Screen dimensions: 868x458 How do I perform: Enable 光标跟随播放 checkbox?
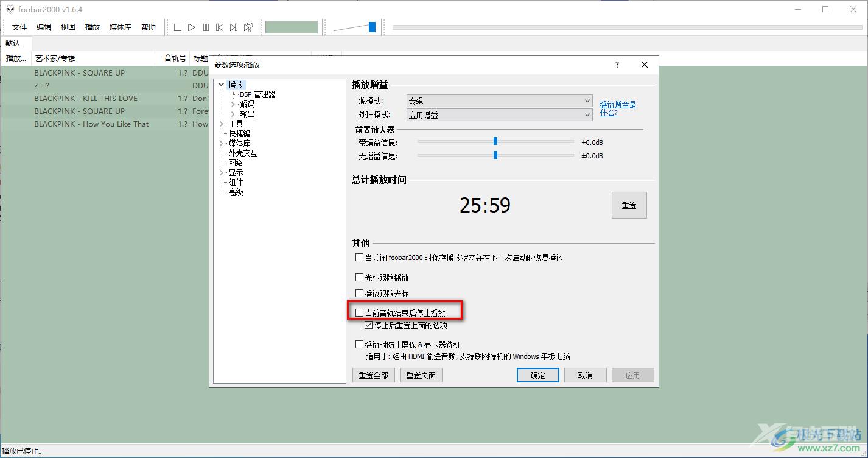click(x=359, y=278)
